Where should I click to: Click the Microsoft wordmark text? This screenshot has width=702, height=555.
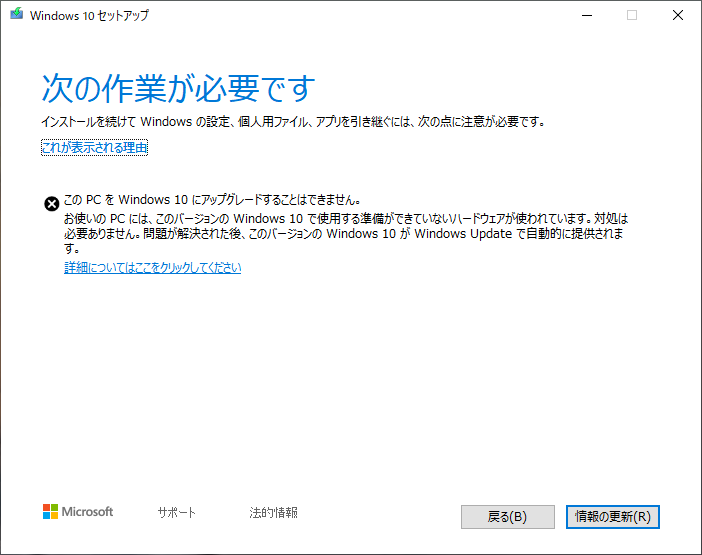[88, 512]
